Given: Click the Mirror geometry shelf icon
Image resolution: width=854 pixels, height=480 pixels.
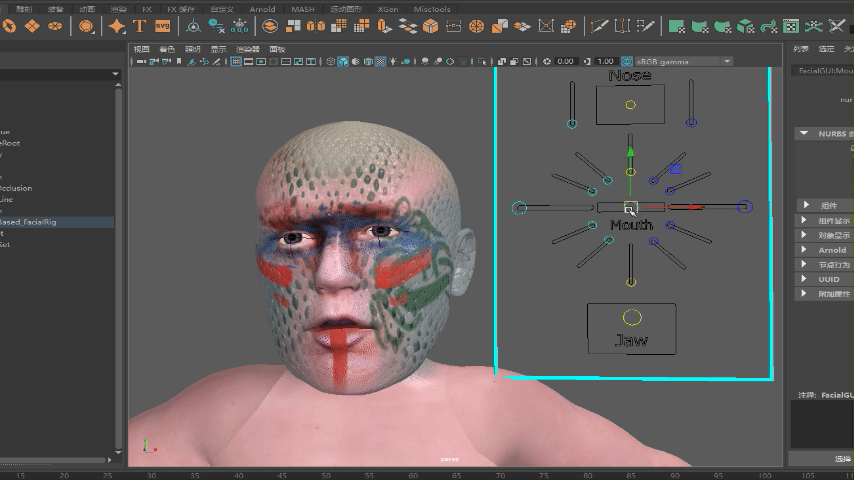Looking at the screenshot, I should [315, 26].
